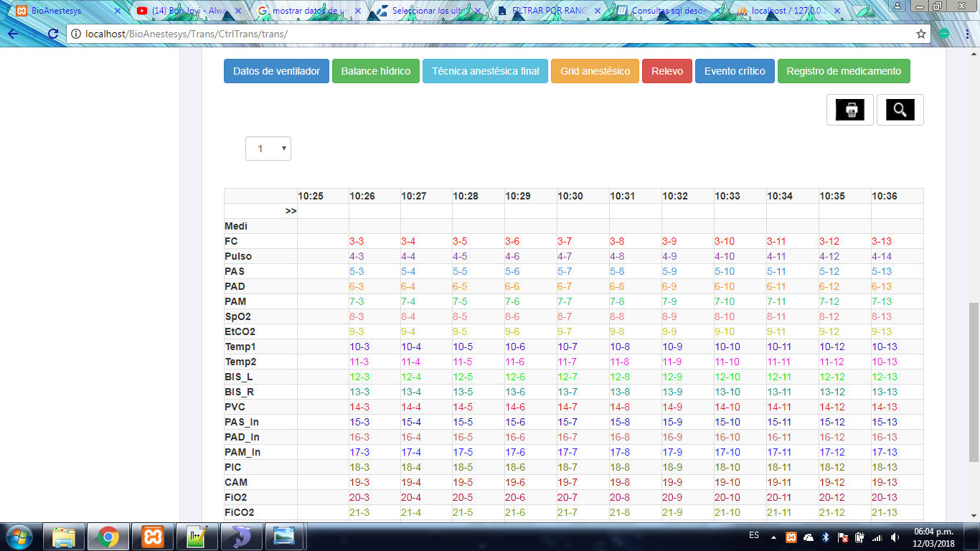This screenshot has height=551, width=980.
Task: Click PAS value '5-7' at 10:30
Action: [565, 271]
